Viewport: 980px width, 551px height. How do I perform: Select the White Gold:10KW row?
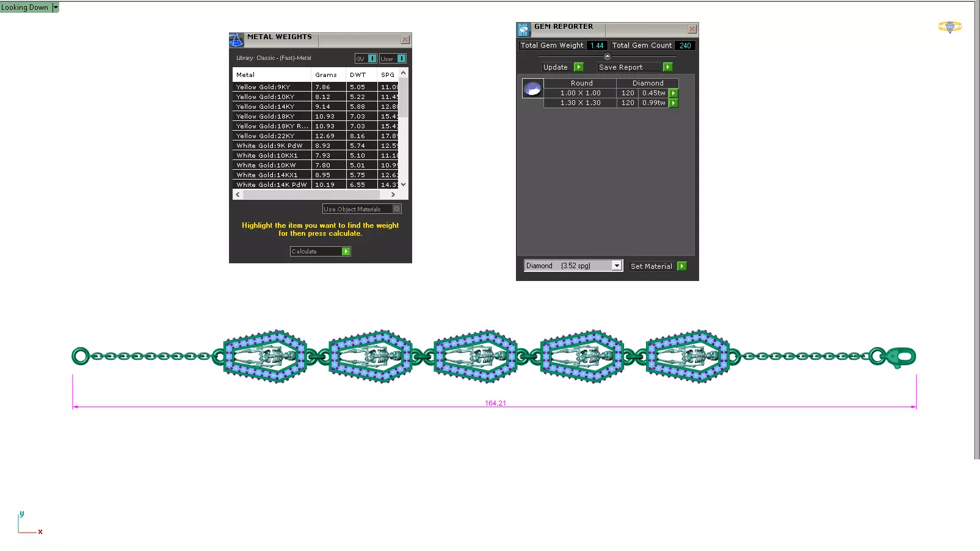(316, 166)
